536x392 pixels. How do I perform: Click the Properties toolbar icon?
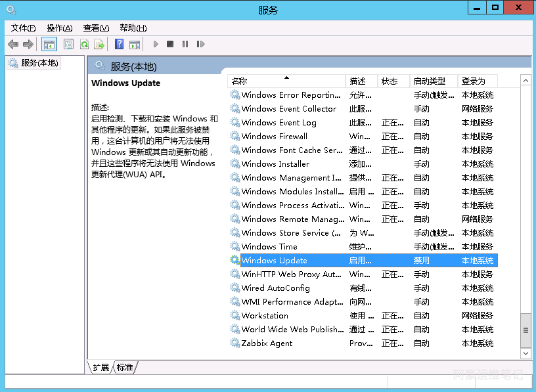[68, 44]
